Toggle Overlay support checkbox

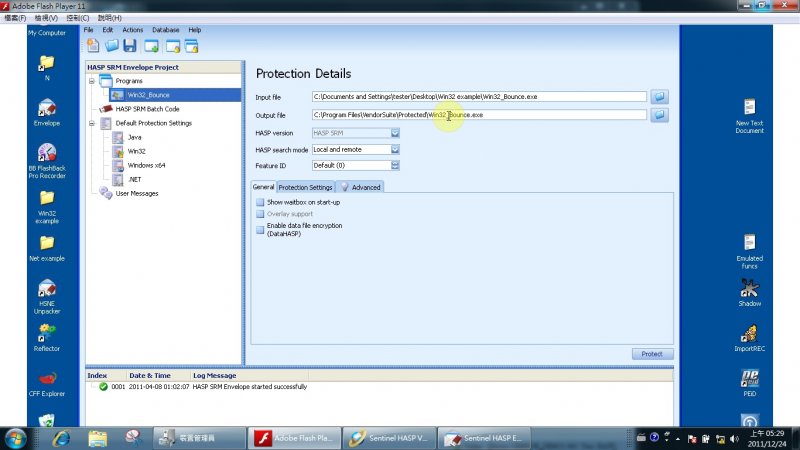tap(260, 214)
